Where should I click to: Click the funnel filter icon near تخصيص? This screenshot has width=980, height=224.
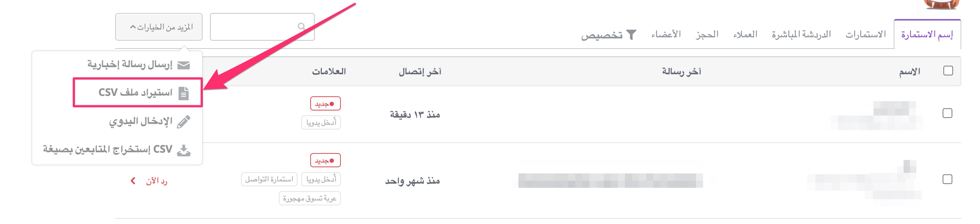coord(631,35)
